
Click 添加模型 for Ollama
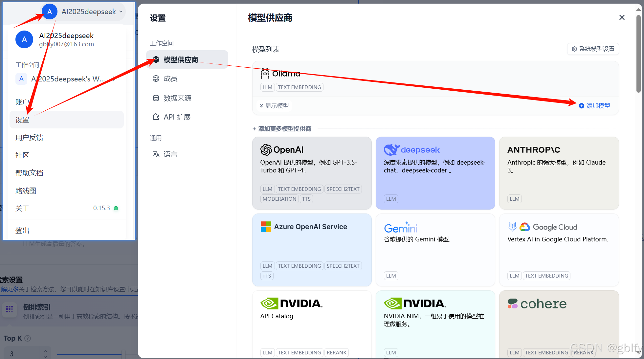[594, 106]
